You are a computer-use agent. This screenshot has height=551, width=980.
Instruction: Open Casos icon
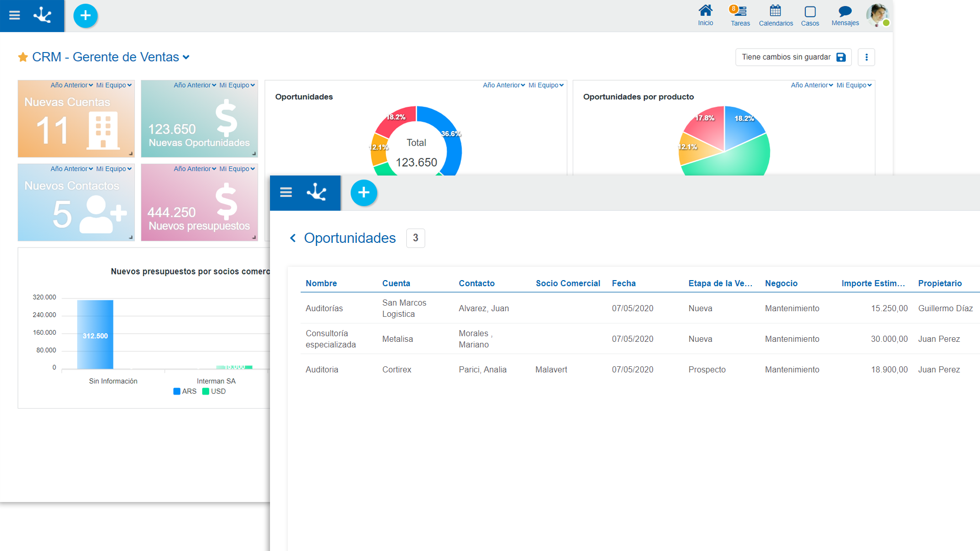810,15
